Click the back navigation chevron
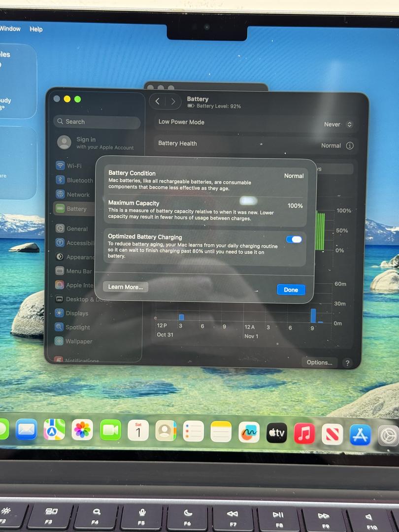 [x=157, y=101]
